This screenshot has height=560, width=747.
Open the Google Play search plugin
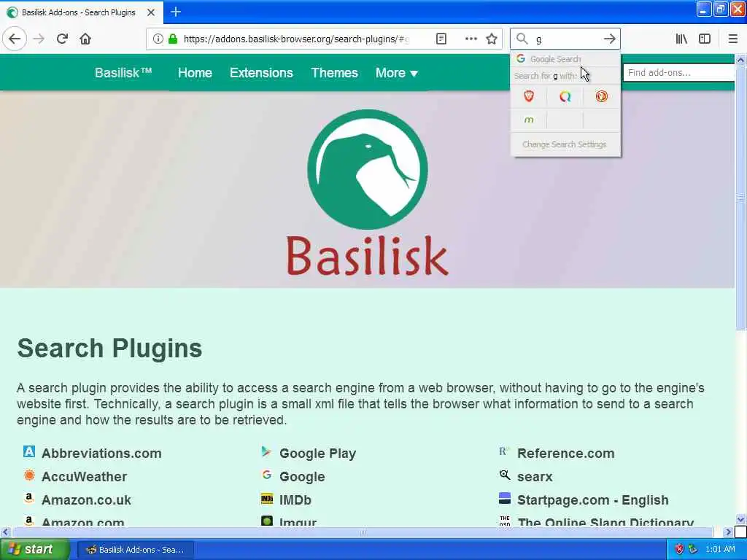317,453
